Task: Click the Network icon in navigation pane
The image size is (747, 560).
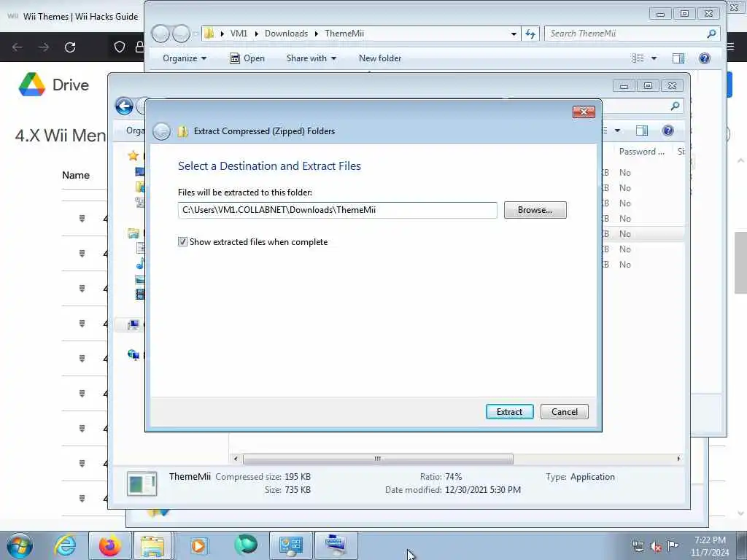Action: pyautogui.click(x=133, y=354)
